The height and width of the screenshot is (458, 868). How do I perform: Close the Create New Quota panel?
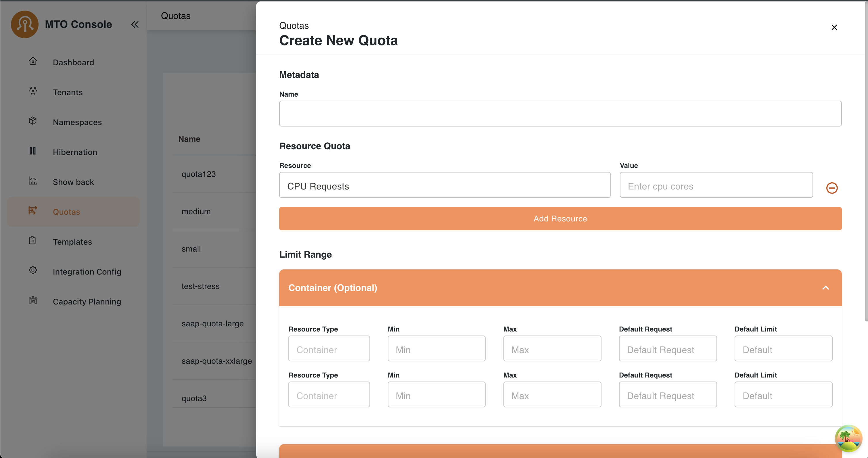tap(834, 27)
